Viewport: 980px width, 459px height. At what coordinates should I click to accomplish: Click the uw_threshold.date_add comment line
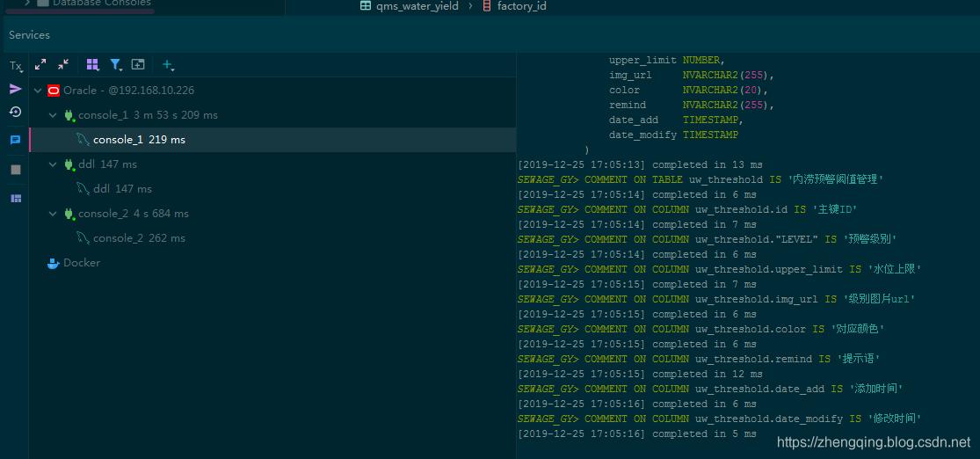pyautogui.click(x=710, y=389)
